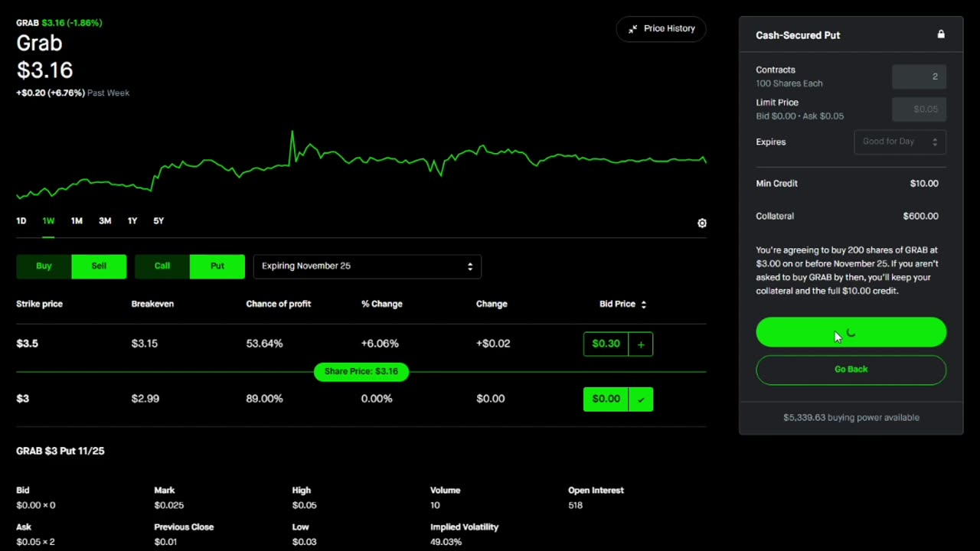The image size is (980, 551).
Task: Select the 5Y chart range
Action: (158, 221)
